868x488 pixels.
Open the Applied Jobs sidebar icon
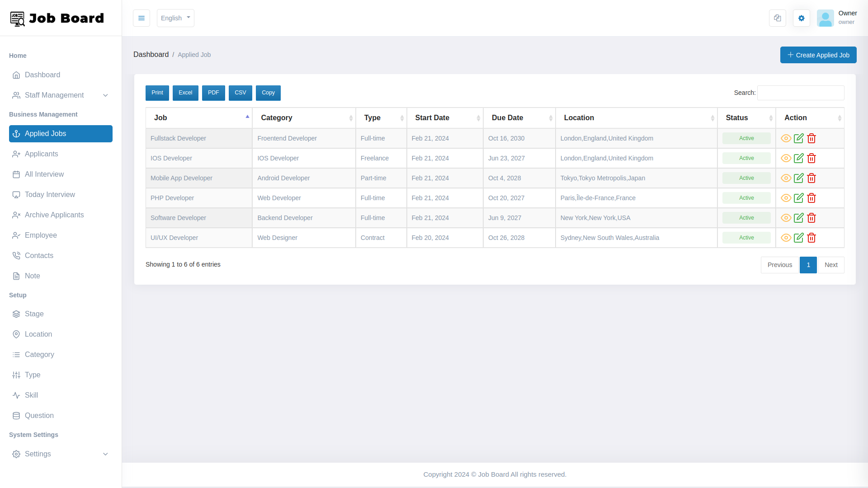16,134
